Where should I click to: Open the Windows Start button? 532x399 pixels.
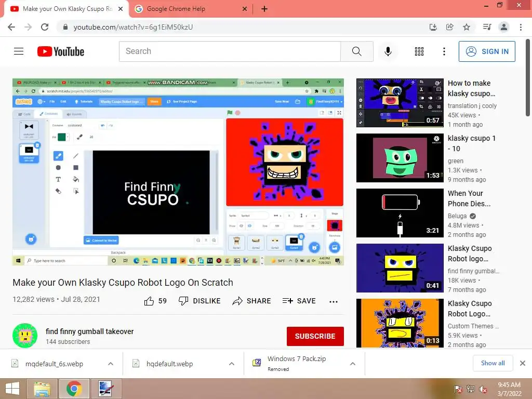point(12,389)
